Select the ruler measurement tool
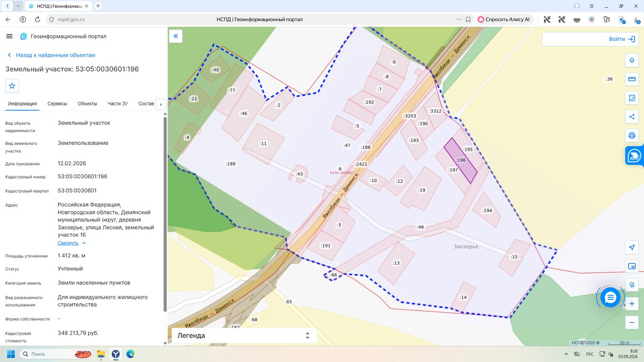Image resolution: width=644 pixels, height=362 pixels. click(x=632, y=79)
